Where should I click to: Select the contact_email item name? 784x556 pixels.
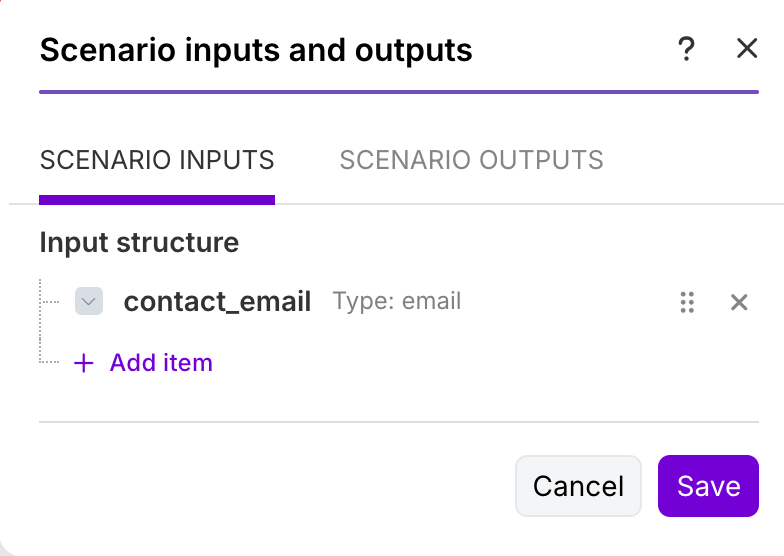(217, 301)
